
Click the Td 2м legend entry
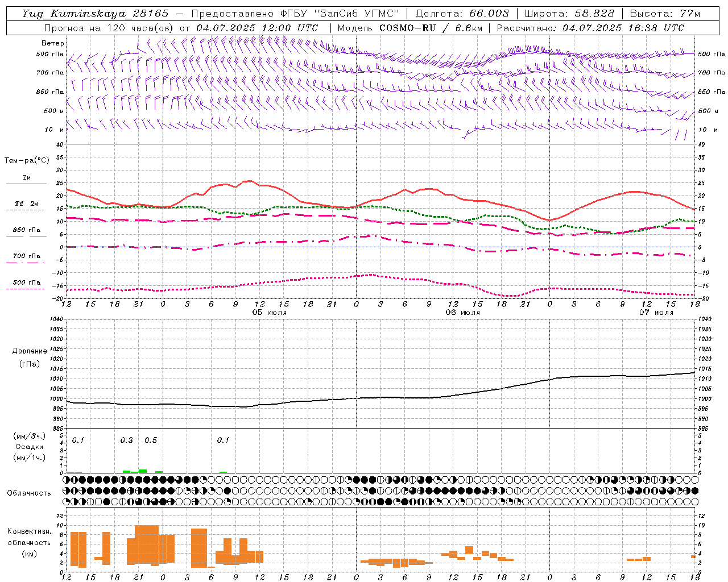[x=26, y=203]
